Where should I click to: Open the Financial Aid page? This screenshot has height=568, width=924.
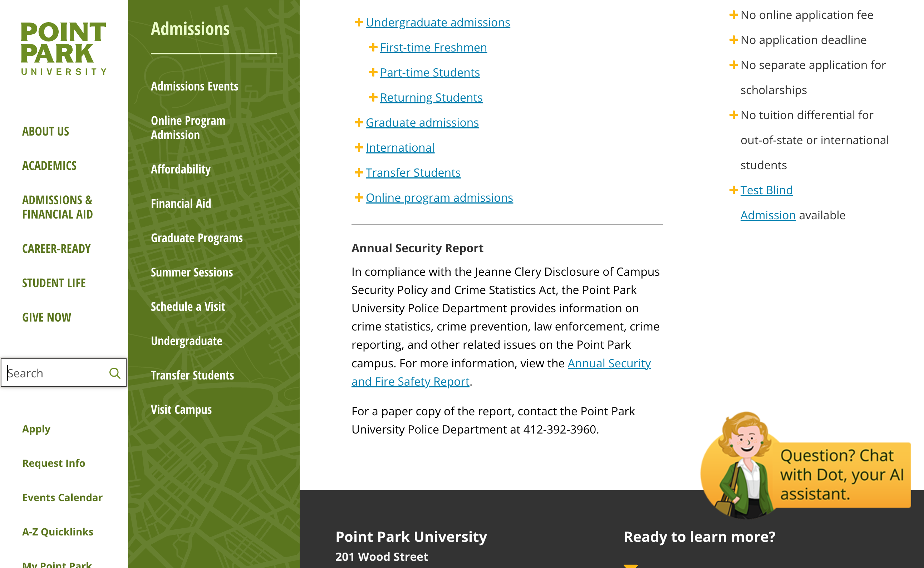[181, 204]
